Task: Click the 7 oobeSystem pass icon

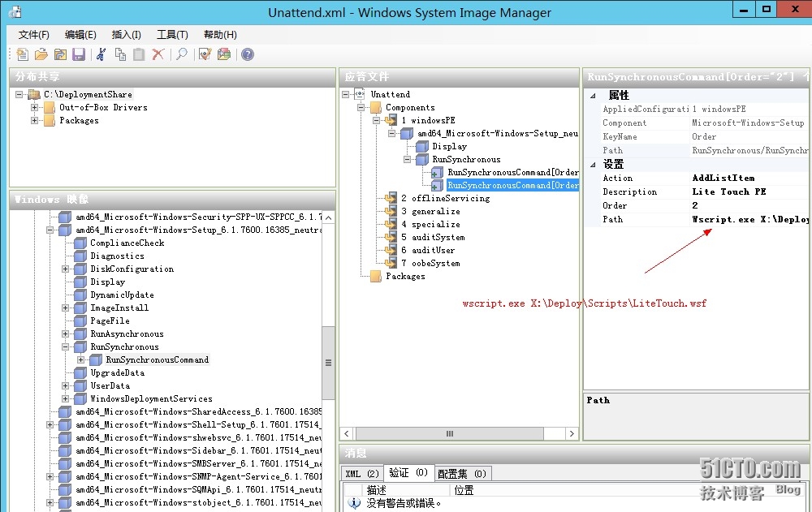Action: pos(391,263)
